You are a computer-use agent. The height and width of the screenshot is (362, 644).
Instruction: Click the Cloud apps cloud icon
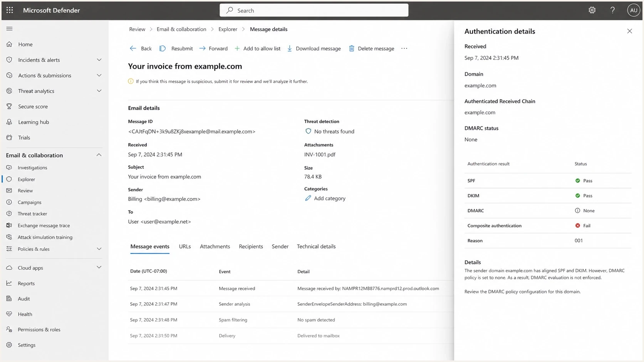[9, 268]
